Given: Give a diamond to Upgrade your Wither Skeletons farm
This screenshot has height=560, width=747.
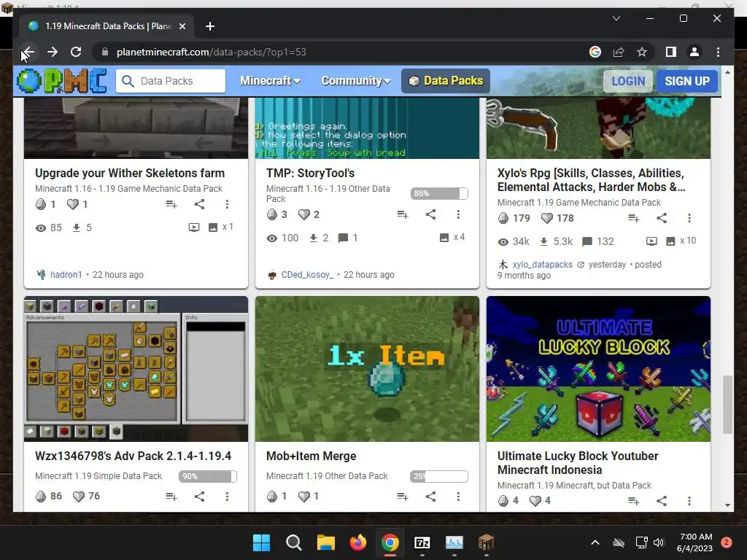Looking at the screenshot, I should 41,204.
